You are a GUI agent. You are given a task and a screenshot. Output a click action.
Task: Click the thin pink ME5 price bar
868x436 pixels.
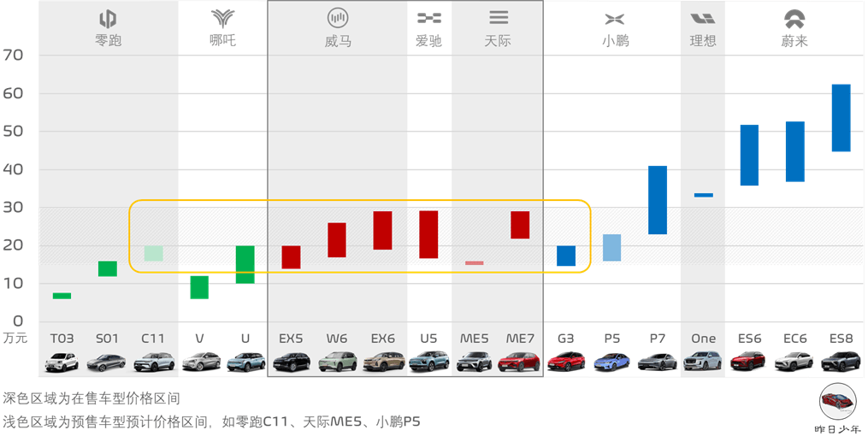tap(475, 263)
